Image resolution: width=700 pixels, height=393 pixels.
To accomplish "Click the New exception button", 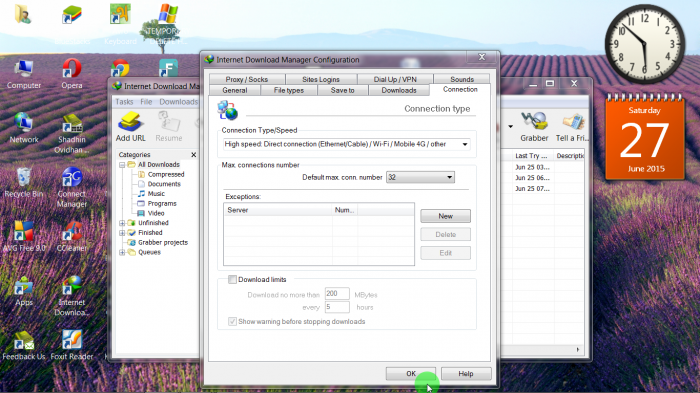I will pyautogui.click(x=445, y=216).
